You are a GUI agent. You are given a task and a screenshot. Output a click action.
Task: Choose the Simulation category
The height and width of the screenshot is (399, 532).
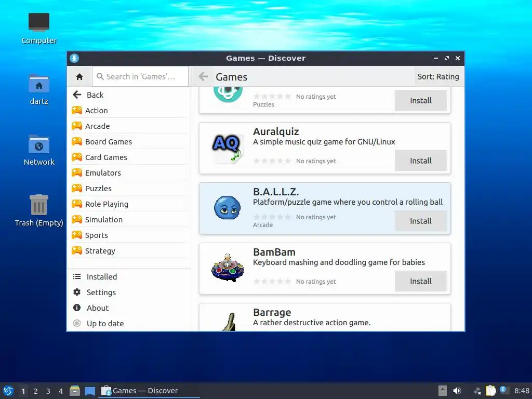(129, 220)
